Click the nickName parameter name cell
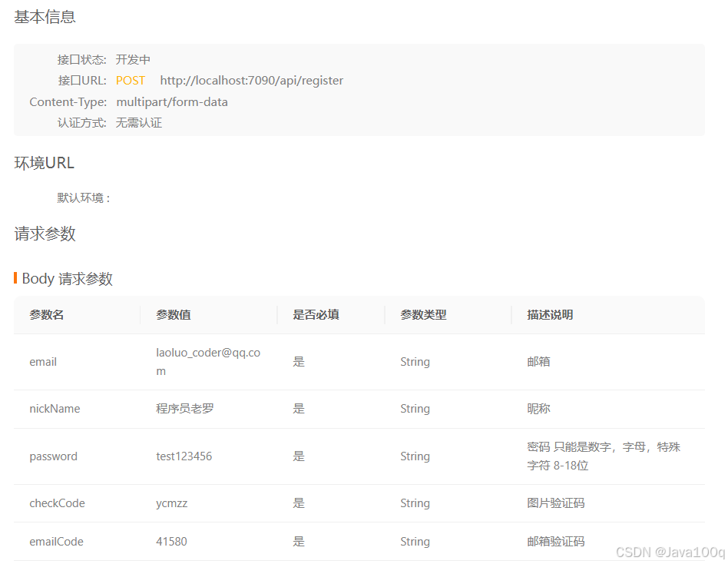This screenshot has width=728, height=564. tap(55, 409)
